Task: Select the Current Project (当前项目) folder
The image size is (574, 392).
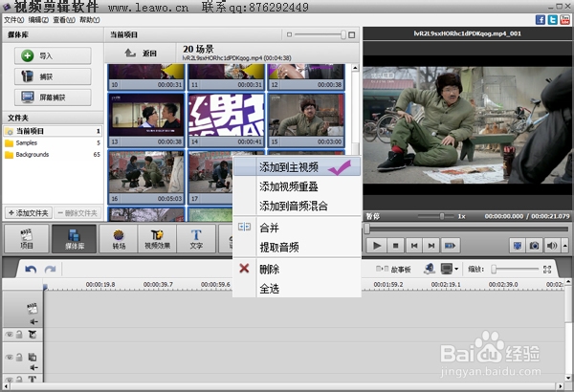Action: click(52, 131)
